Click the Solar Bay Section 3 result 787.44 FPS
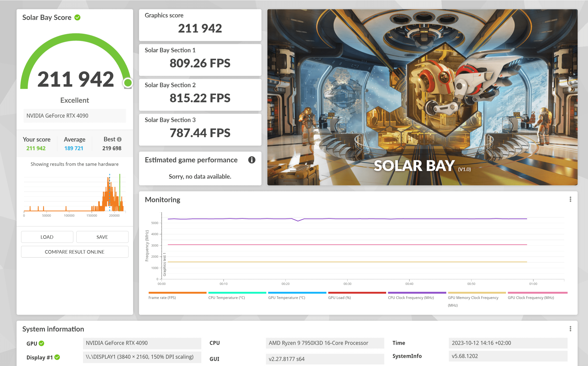 (200, 133)
